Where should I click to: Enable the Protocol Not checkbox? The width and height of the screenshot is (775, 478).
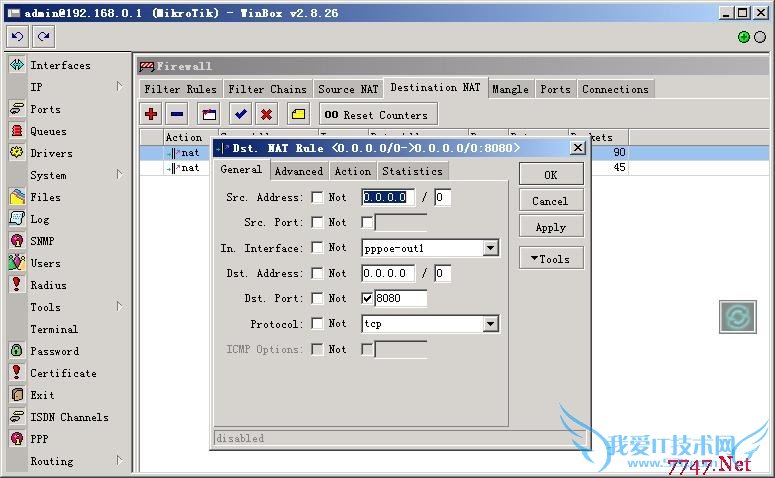tap(317, 324)
